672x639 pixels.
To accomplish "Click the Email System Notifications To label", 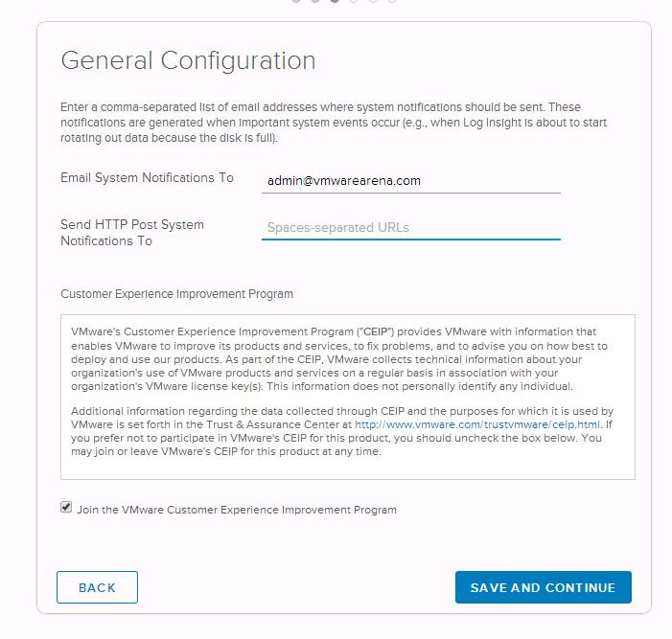I will pos(147,178).
